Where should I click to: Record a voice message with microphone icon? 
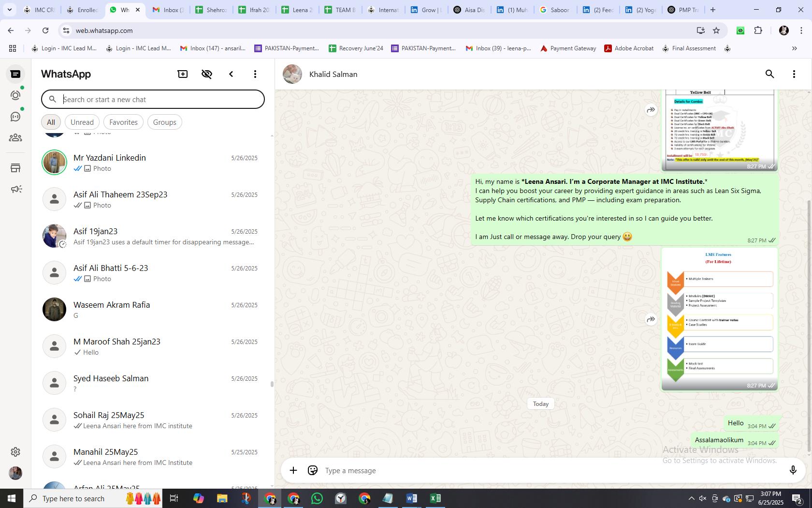point(793,470)
